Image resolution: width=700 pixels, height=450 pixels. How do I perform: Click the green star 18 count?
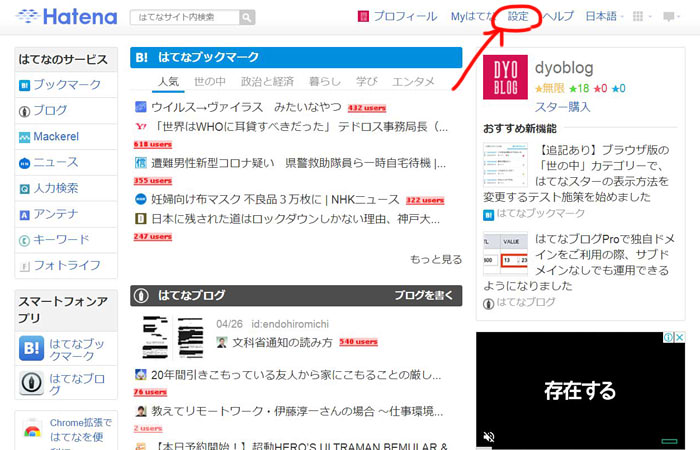[x=579, y=88]
